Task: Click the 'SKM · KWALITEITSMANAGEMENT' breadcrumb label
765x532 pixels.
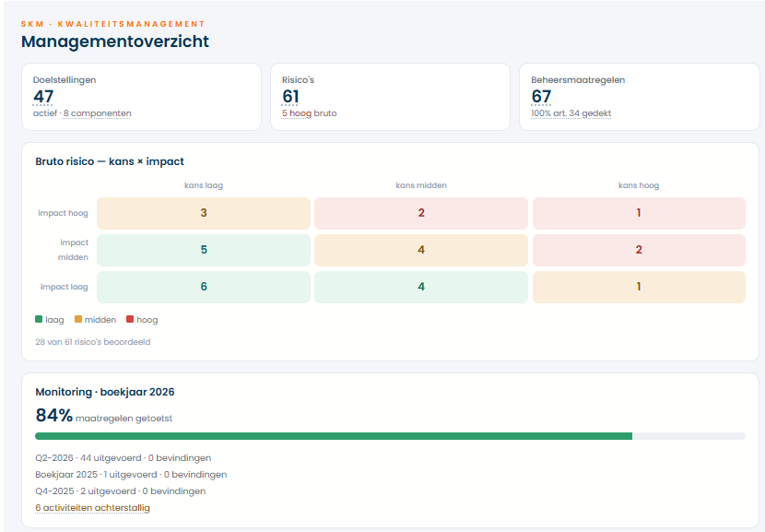Action: (x=112, y=24)
